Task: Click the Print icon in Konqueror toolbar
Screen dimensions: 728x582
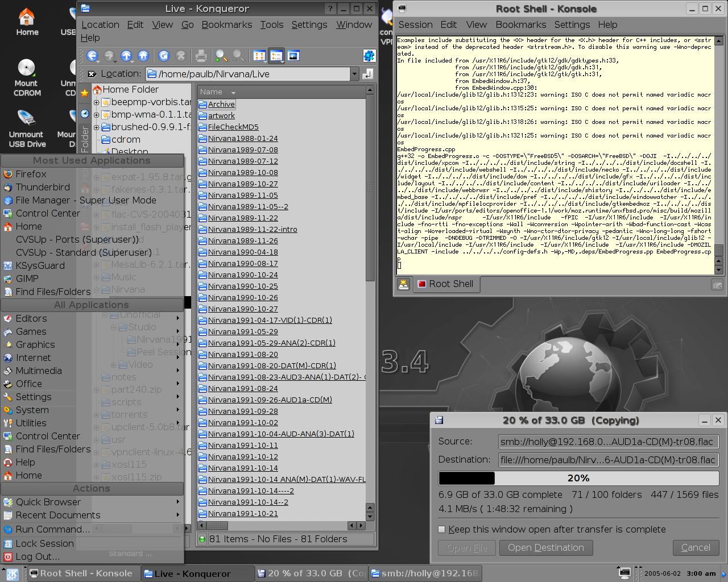Action: (201, 56)
